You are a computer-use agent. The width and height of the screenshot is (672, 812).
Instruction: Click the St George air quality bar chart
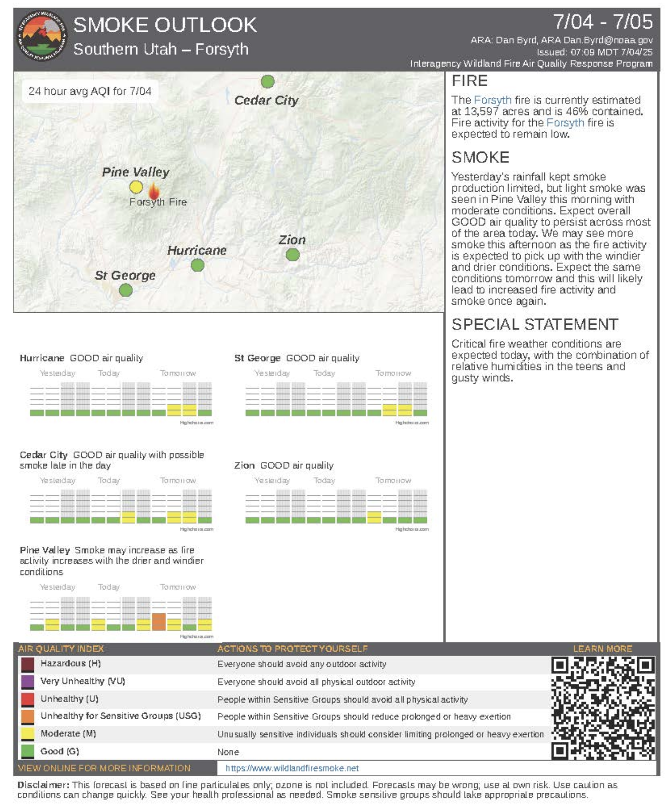coord(337,399)
